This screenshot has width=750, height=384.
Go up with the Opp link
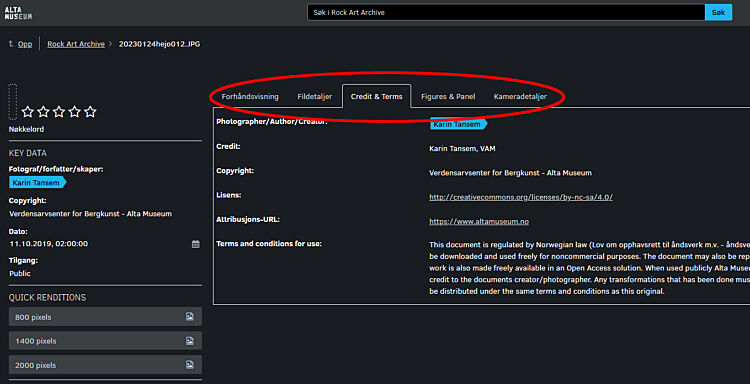pyautogui.click(x=25, y=44)
